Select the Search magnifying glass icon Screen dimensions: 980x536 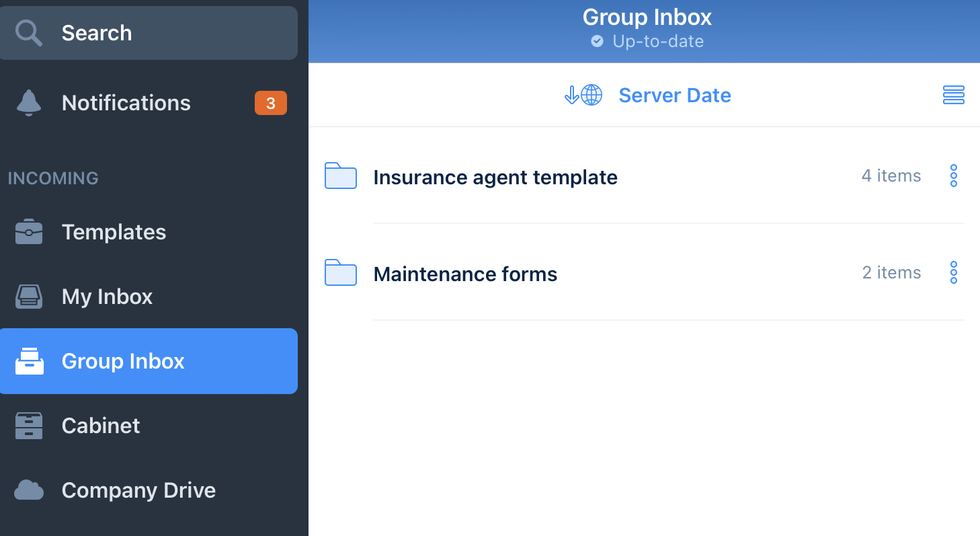28,32
